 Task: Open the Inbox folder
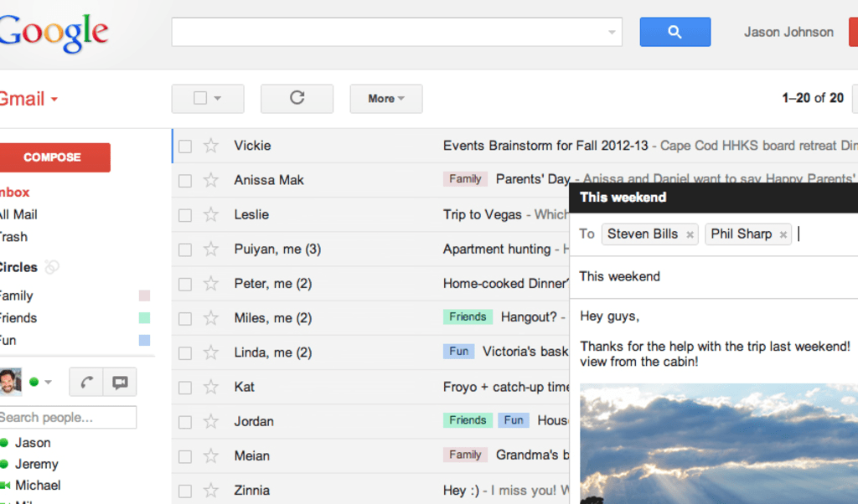tap(15, 192)
